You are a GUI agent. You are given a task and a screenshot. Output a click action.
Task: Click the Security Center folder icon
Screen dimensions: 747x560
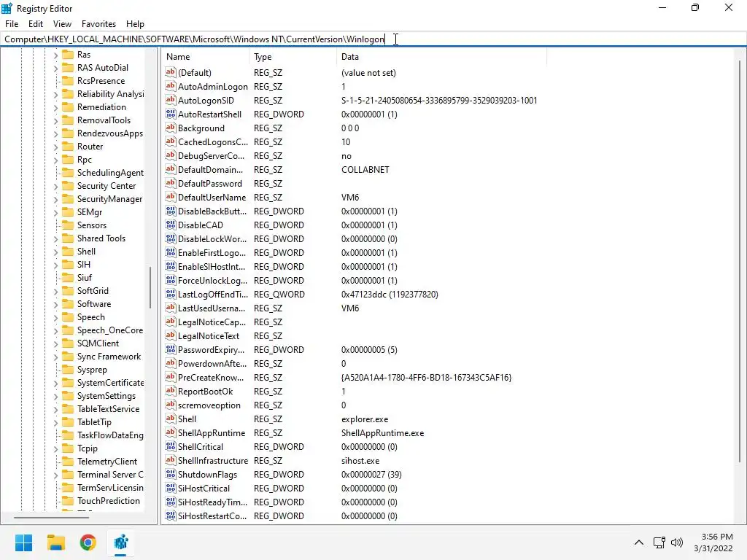(x=68, y=186)
